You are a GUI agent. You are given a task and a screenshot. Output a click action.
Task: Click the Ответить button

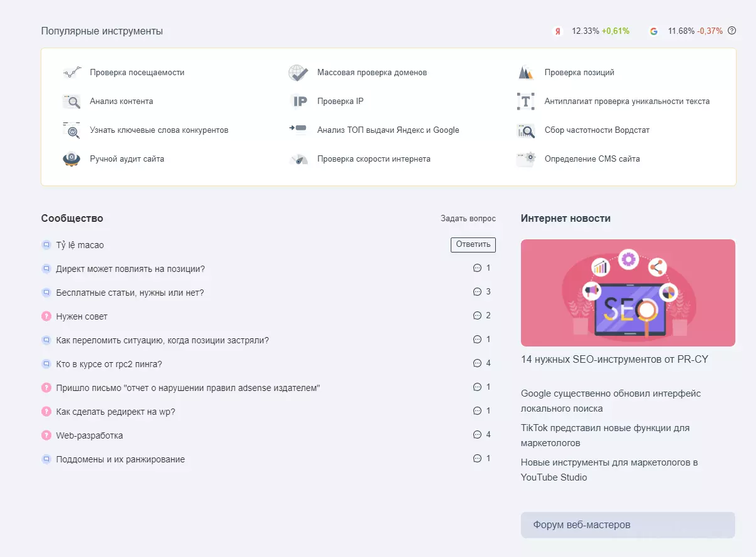473,244
